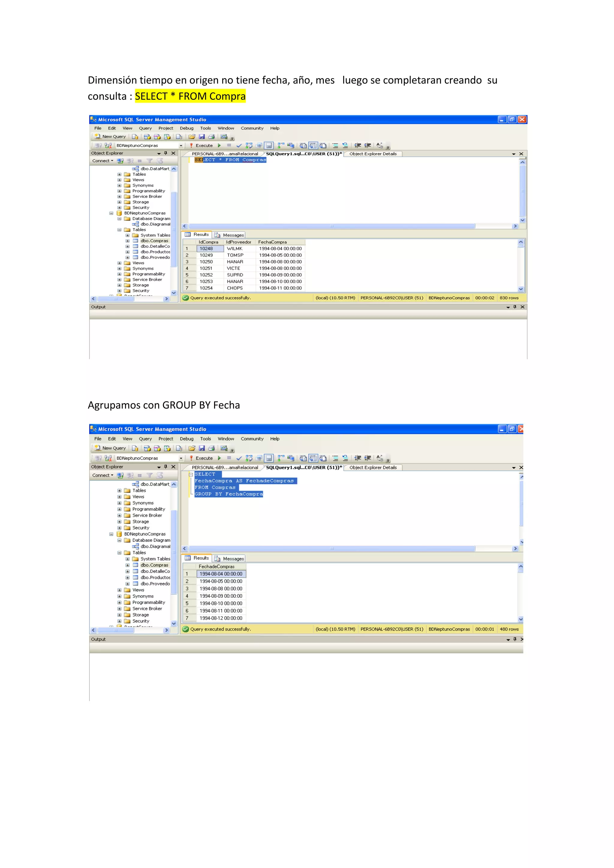
Task: Toggle auto-hide pin on upper Output panel
Action: pyautogui.click(x=514, y=307)
